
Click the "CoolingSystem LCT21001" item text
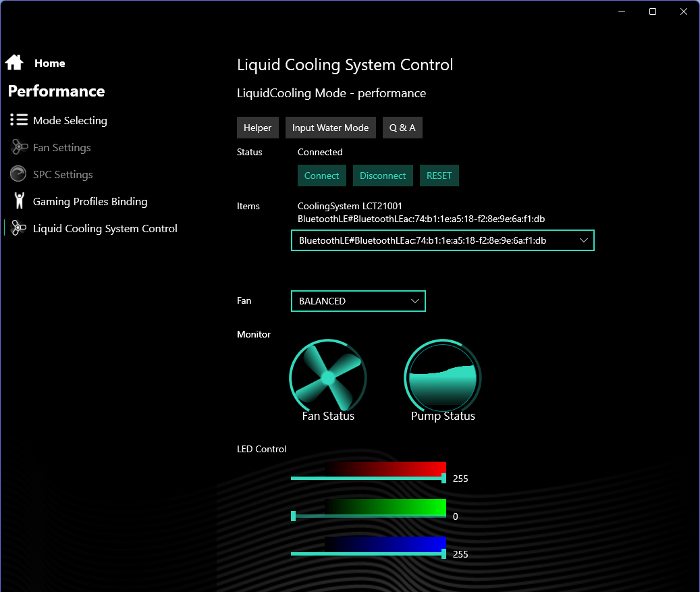pos(350,206)
